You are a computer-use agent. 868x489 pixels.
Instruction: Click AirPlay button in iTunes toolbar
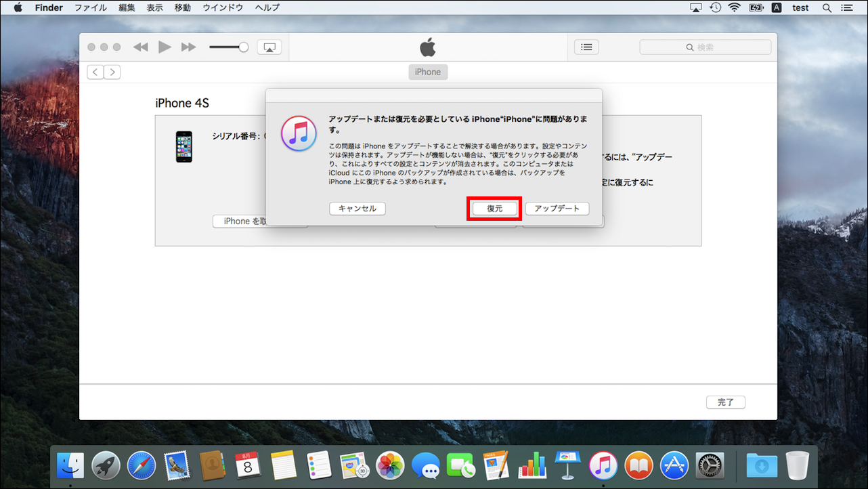tap(269, 47)
